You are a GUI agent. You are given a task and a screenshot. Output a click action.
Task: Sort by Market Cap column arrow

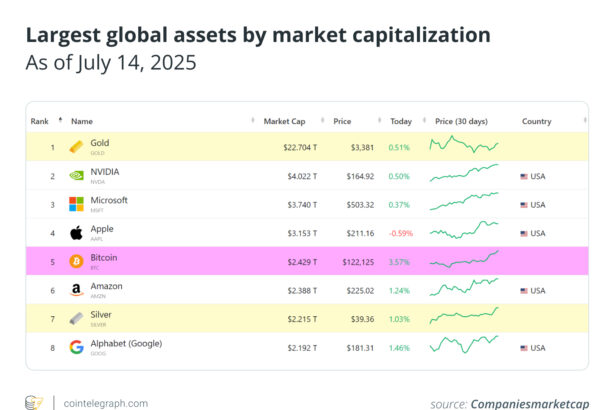(x=324, y=121)
